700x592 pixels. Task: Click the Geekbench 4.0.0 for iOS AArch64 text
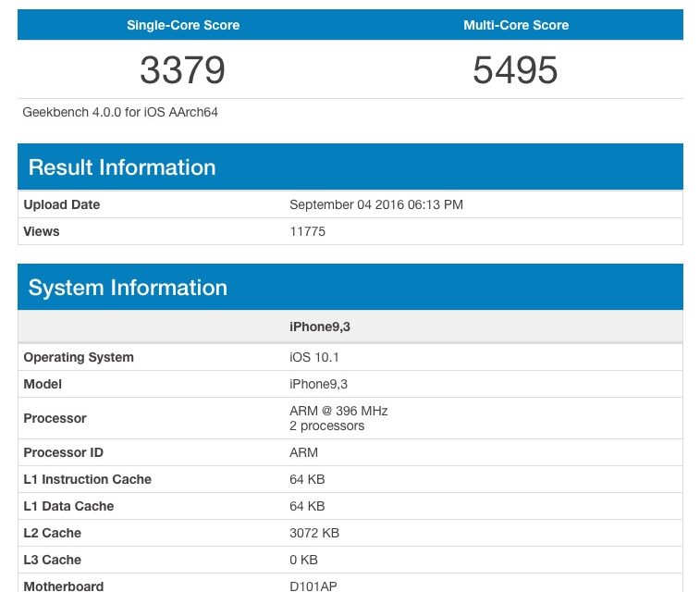[x=120, y=112]
